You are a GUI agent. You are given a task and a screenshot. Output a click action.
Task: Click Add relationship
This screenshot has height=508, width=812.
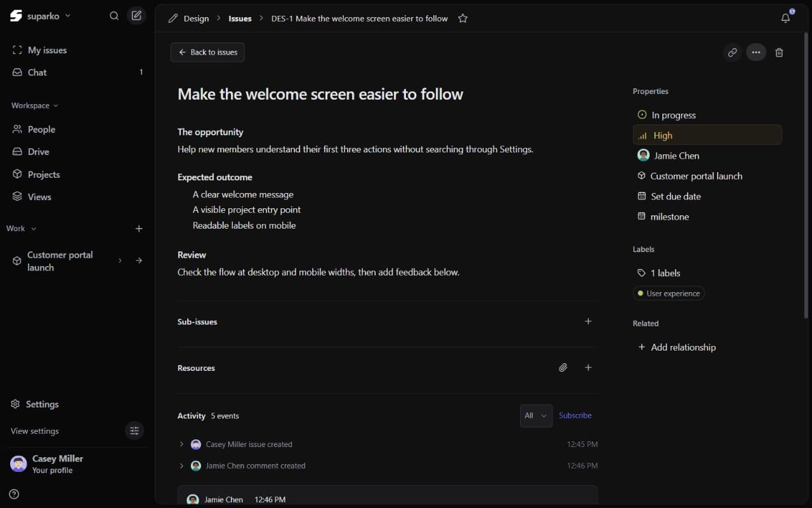point(677,347)
